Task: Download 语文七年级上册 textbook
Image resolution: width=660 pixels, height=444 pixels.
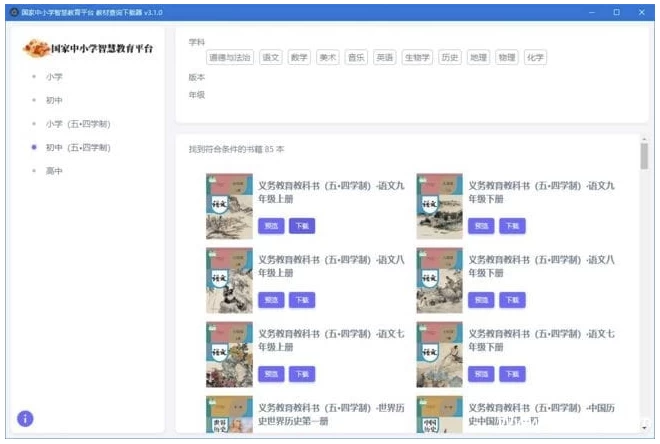Action: (x=301, y=374)
